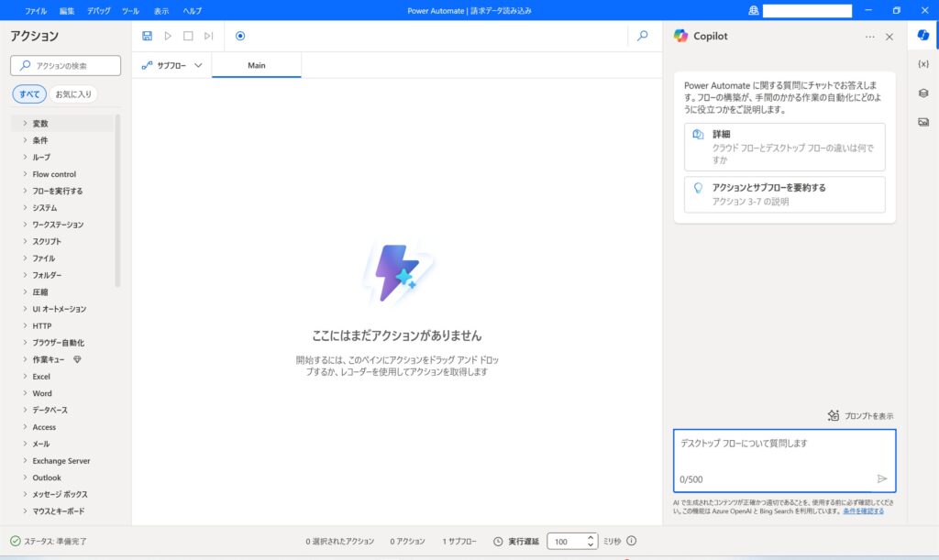Click the status ready checkmark icon

[x=16, y=541]
